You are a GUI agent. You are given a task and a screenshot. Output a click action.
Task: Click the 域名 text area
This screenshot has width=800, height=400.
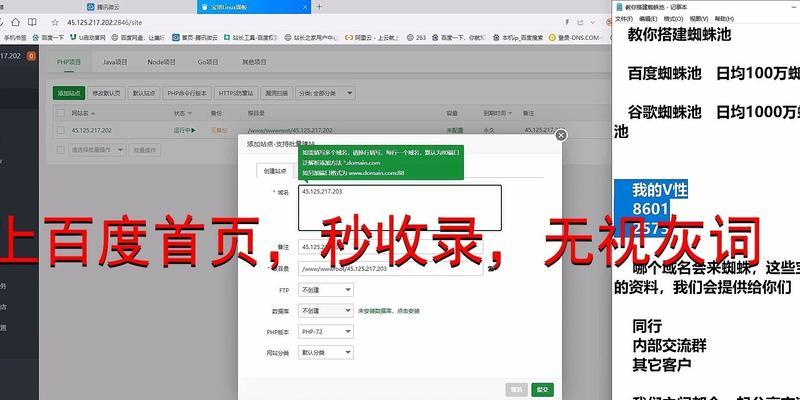(x=399, y=208)
